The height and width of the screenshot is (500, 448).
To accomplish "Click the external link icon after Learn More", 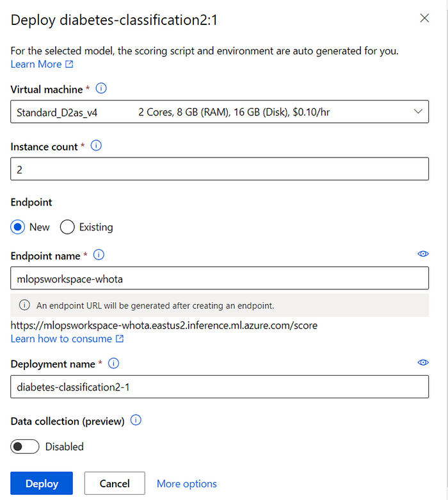I will [x=69, y=64].
